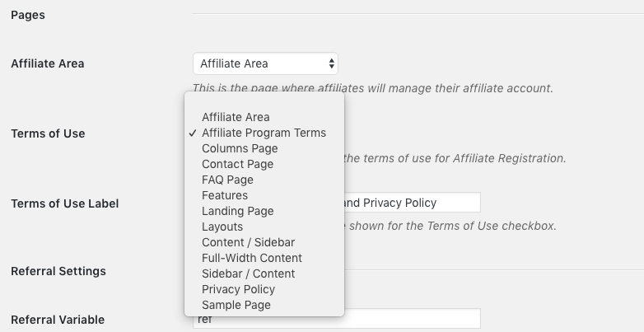644x332 pixels.
Task: Select Content / Sidebar page option
Action: pyautogui.click(x=248, y=242)
